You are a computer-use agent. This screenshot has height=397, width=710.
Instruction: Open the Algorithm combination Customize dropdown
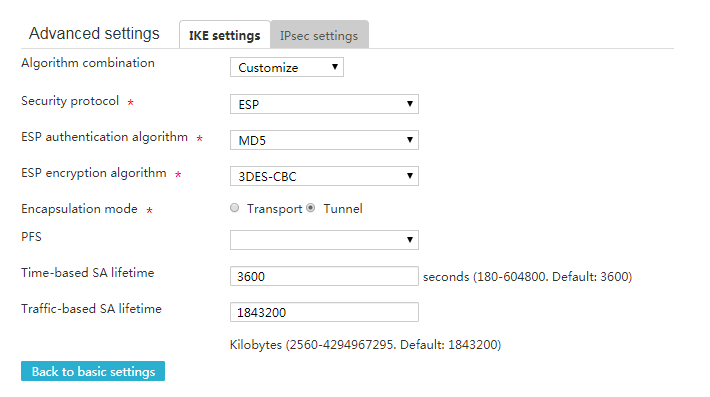287,67
